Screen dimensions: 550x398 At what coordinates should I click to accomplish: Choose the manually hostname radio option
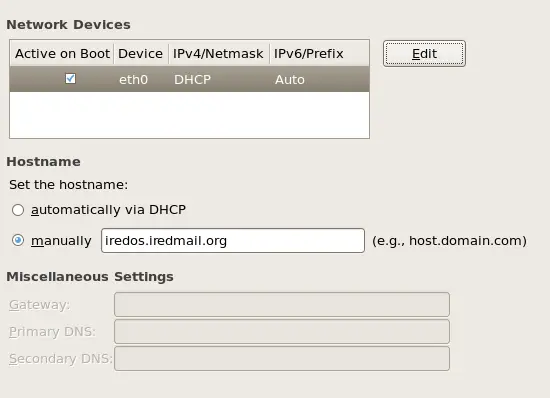point(18,241)
